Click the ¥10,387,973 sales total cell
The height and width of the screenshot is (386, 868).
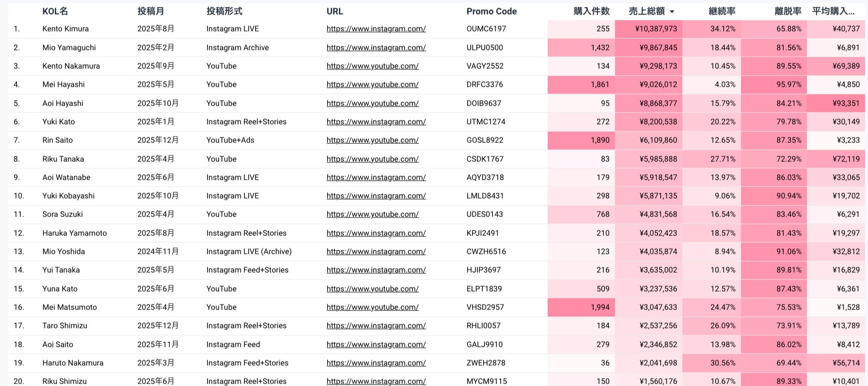pos(656,29)
